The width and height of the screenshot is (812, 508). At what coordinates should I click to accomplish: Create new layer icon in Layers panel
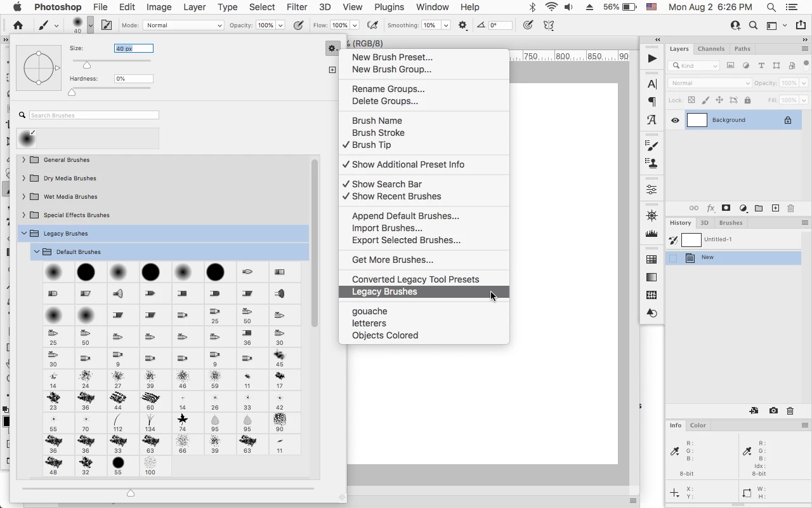pyautogui.click(x=775, y=208)
